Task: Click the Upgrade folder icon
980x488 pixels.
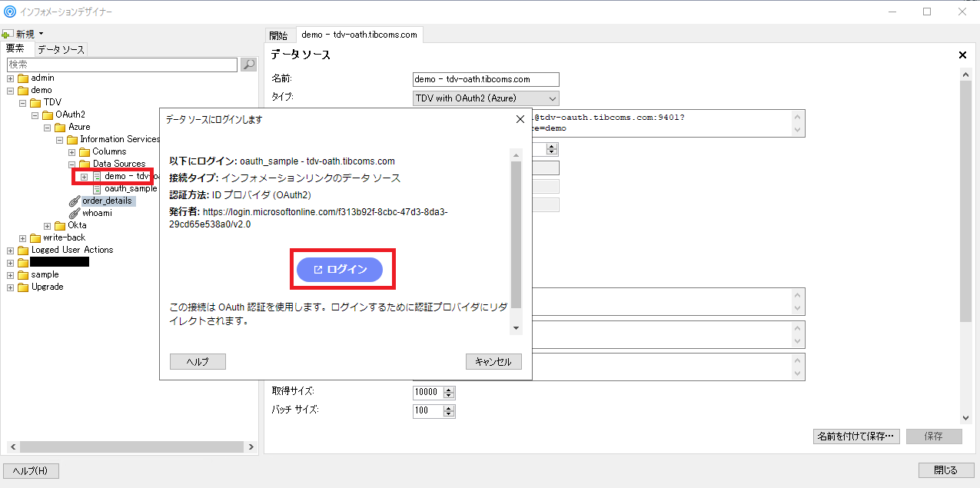Action: click(x=23, y=287)
